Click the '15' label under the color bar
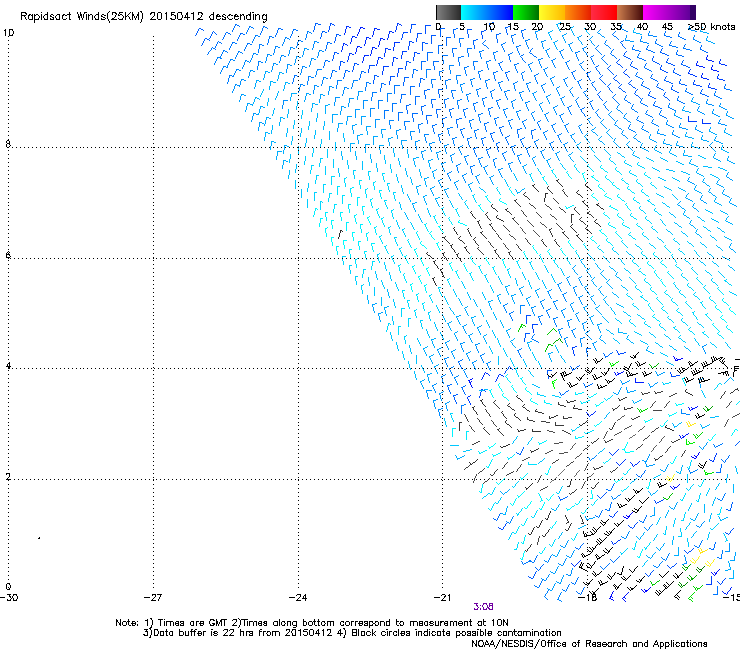This screenshot has height=650, width=740. 513,26
